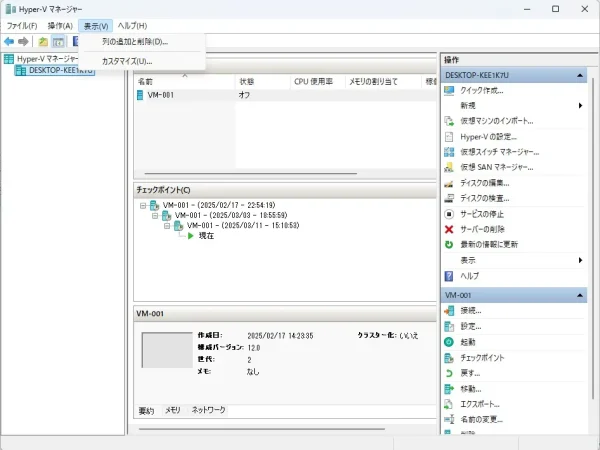The image size is (600, 450).
Task: Click the green 最新の情報に更新 refresh icon
Action: 449,245
